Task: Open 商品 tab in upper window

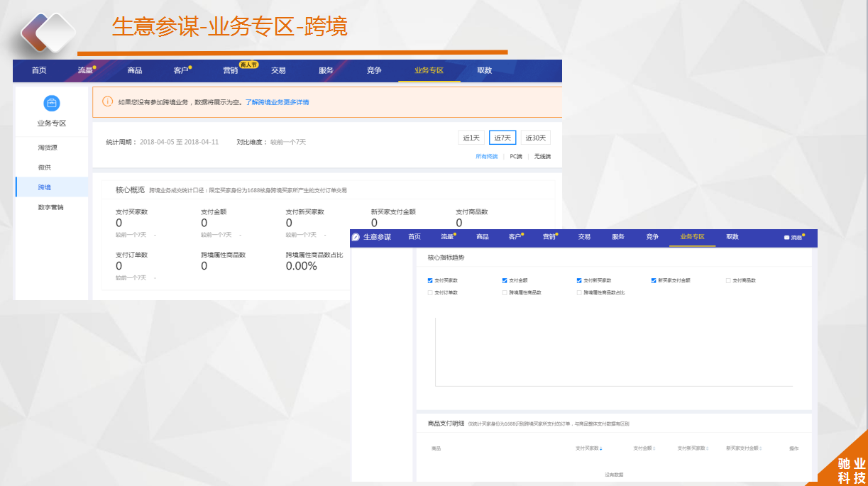Action: pyautogui.click(x=135, y=70)
